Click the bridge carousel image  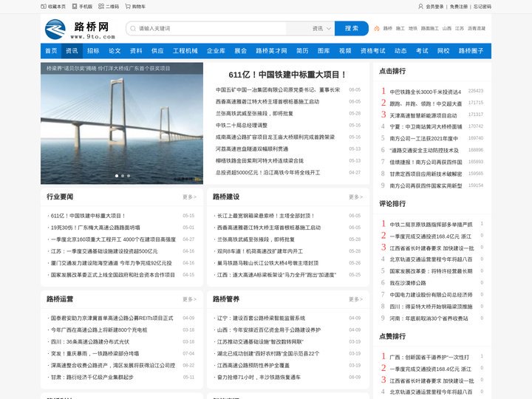(x=122, y=123)
